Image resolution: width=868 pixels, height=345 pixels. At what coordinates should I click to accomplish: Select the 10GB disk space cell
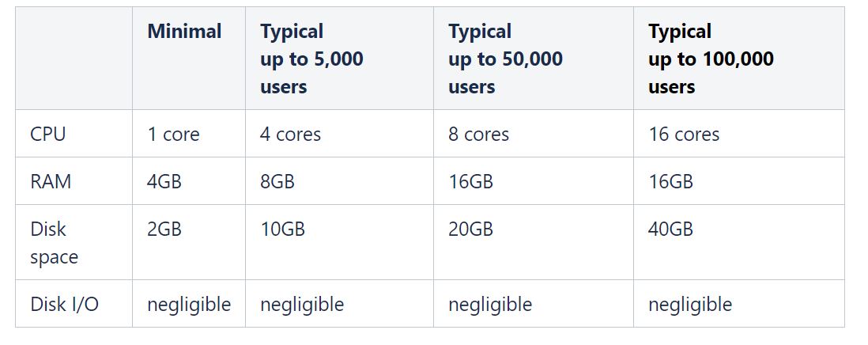[x=282, y=229]
